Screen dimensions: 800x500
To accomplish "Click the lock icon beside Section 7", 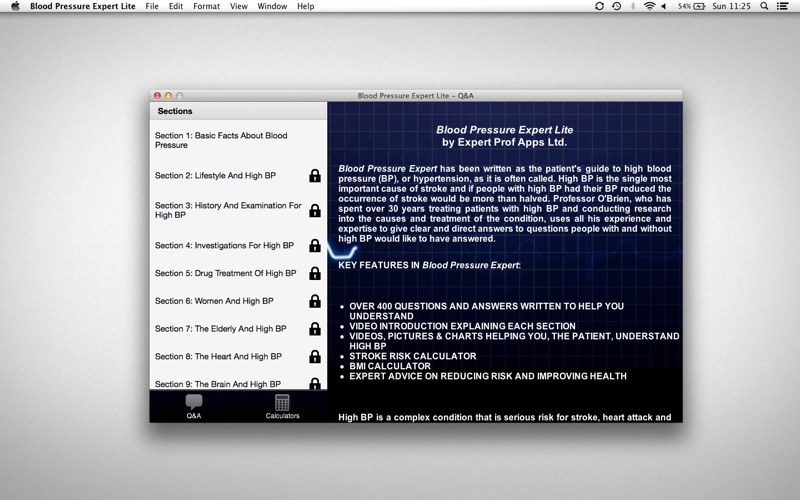I will click(315, 329).
